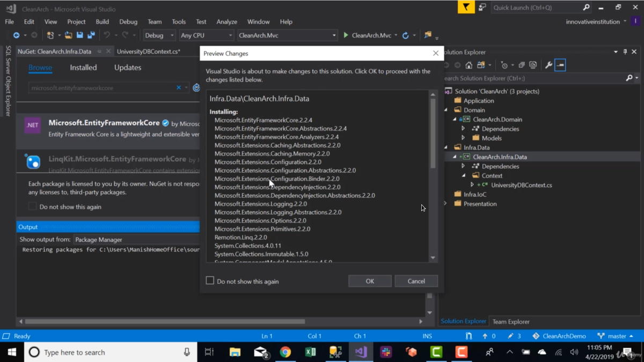Check Do not show again in Preview Changes
This screenshot has width=644, height=362.
click(210, 280)
